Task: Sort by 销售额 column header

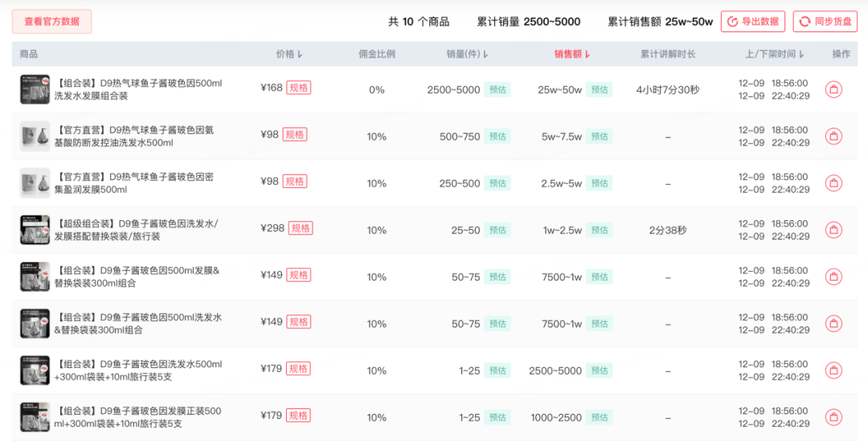Action: pyautogui.click(x=572, y=54)
